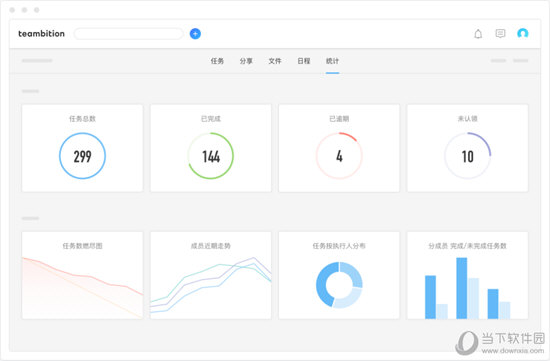Switch to the 任务 tab
Viewport: 550px width, 361px height.
tap(217, 61)
